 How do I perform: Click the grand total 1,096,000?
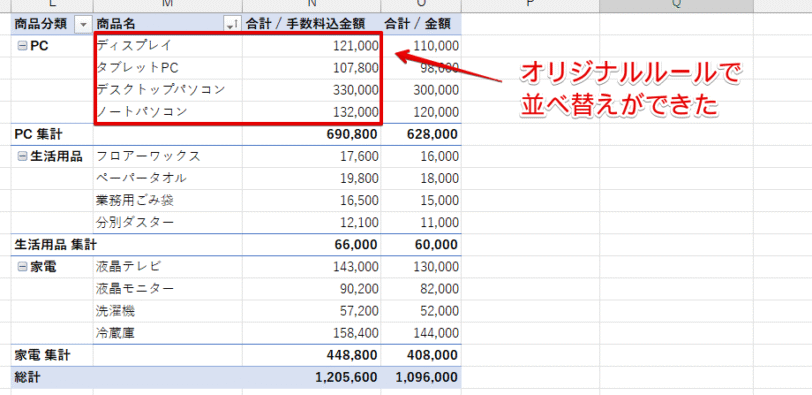coord(426,378)
